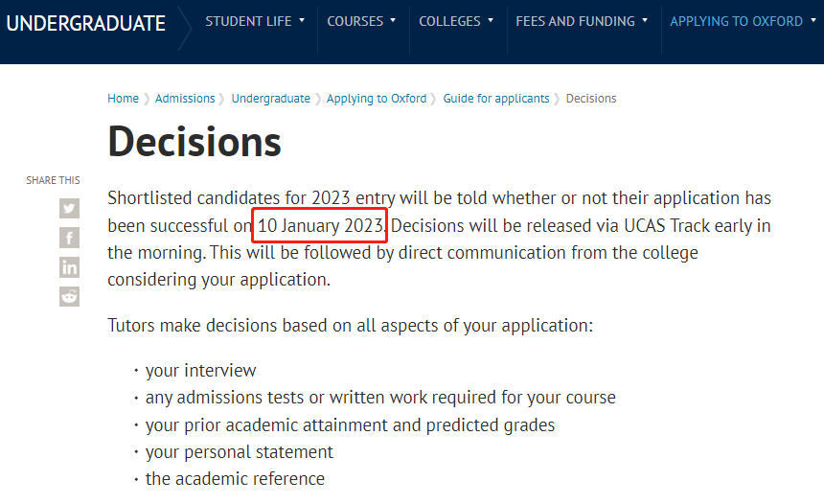Open Applying to Oxford breadcrumb link

point(377,99)
